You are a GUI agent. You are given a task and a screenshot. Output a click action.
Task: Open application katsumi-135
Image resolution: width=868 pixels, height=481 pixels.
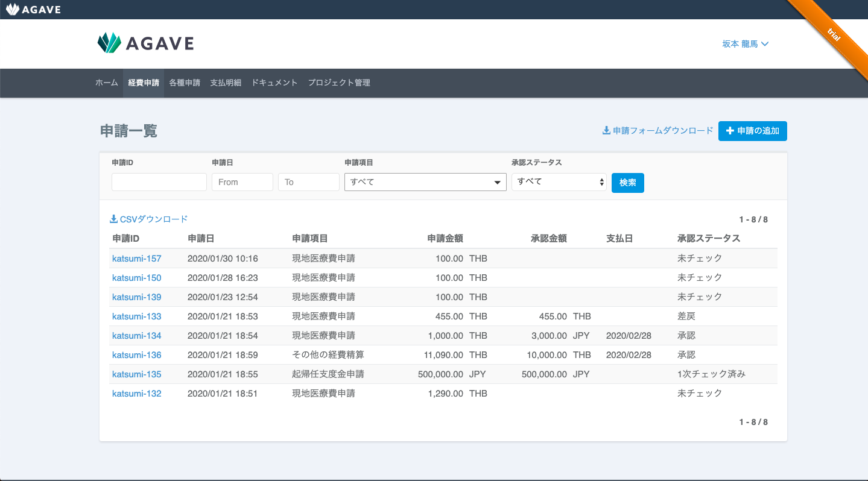[x=137, y=374]
